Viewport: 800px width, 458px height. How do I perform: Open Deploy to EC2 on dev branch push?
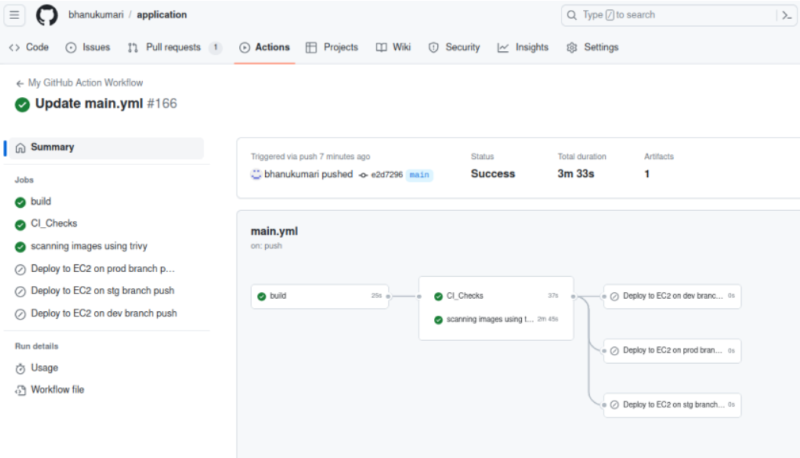(104, 313)
